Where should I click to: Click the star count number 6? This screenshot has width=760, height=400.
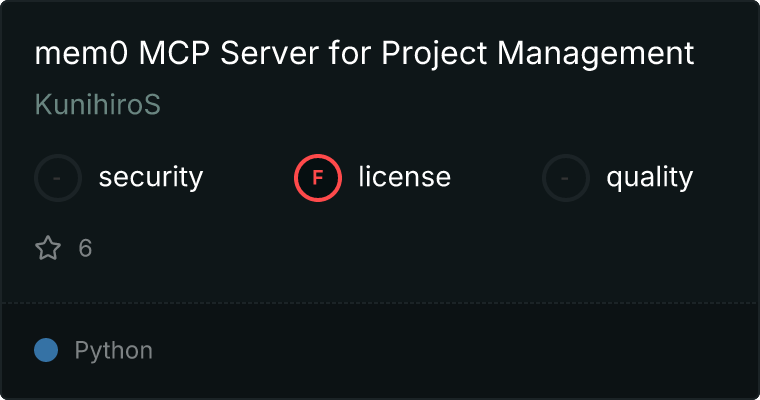point(85,248)
